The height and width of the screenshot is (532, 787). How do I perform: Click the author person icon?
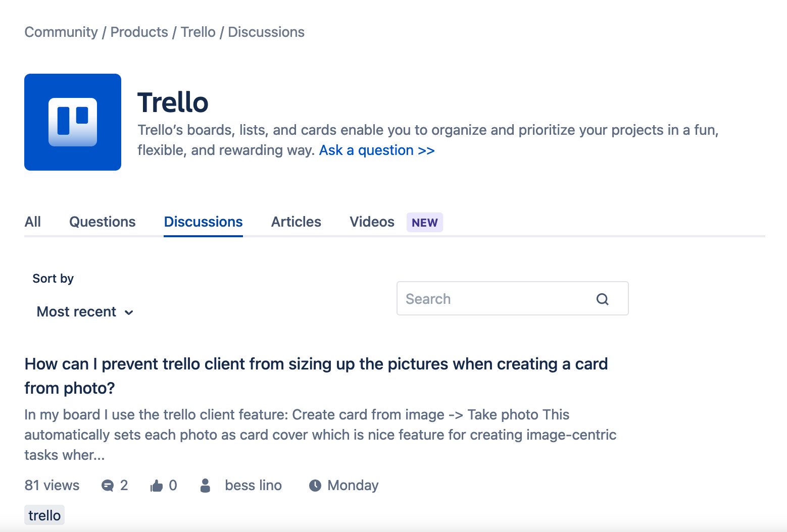point(205,486)
